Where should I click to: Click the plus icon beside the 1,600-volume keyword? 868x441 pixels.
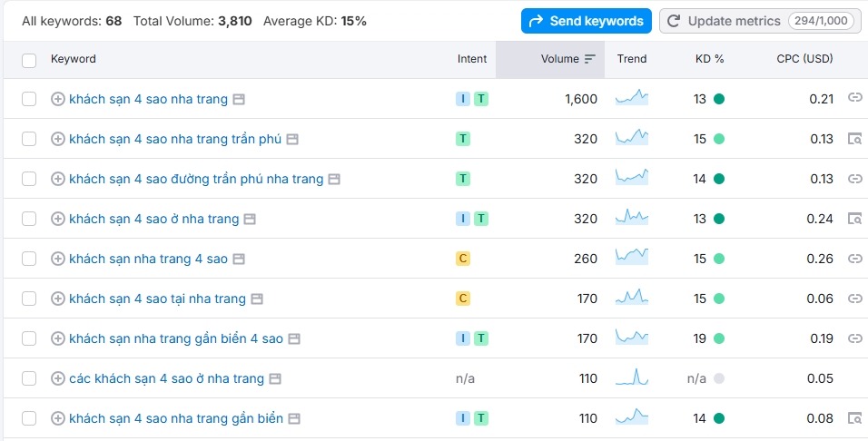pyautogui.click(x=58, y=99)
